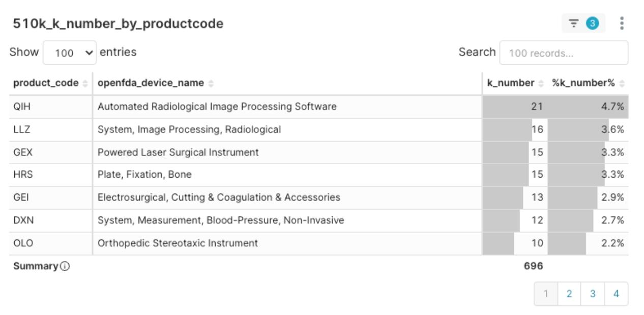644x315 pixels.
Task: Go to page 2
Action: click(x=569, y=294)
